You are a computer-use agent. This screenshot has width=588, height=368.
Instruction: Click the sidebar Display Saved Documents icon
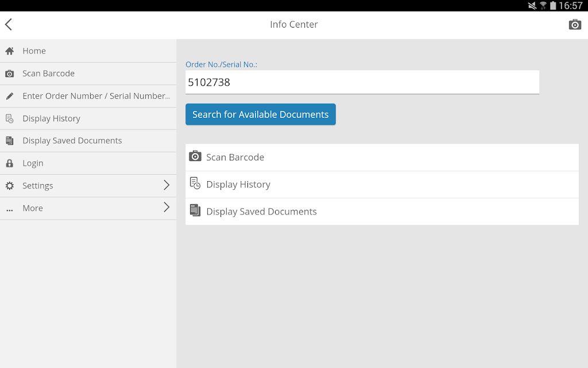pyautogui.click(x=10, y=141)
